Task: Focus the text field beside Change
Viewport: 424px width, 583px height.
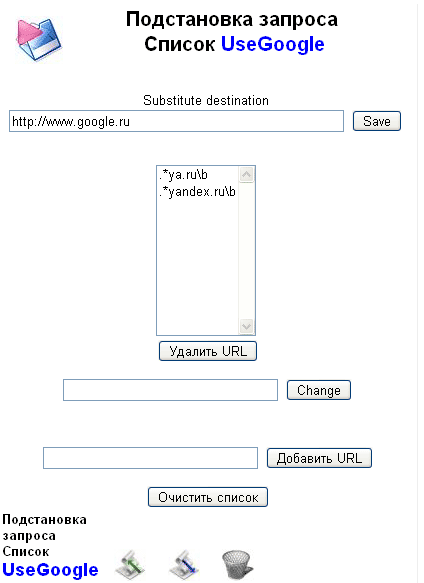Action: [170, 390]
